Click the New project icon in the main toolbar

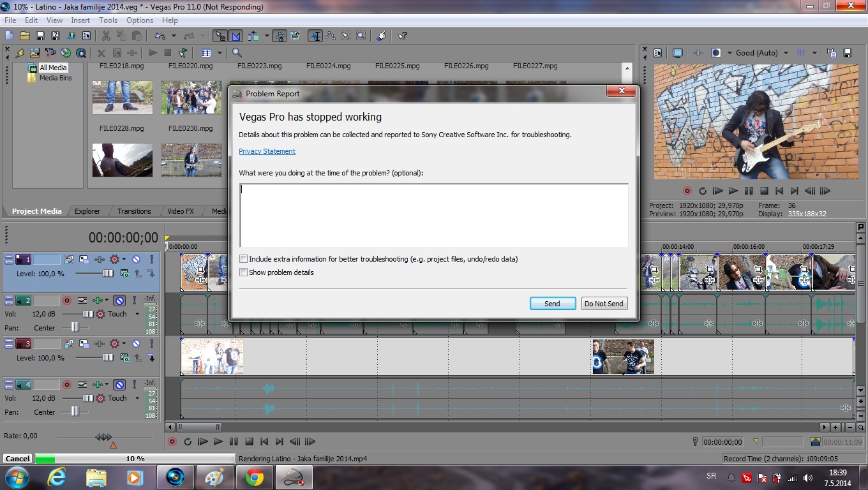point(9,36)
